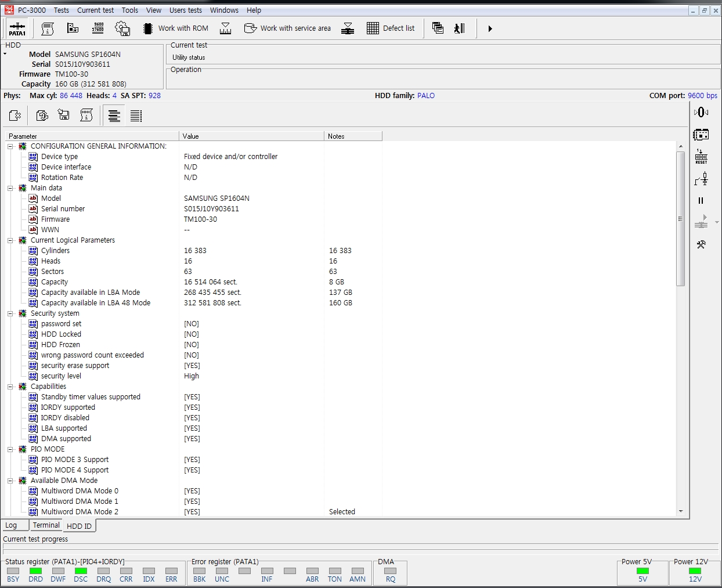Image resolution: width=722 pixels, height=588 pixels.
Task: Collapse the Security system tree node
Action: (10, 313)
